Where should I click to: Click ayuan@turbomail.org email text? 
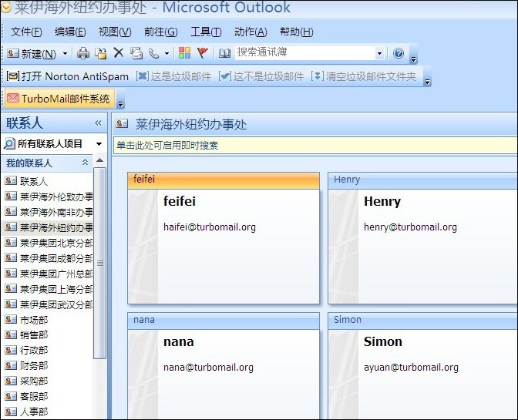point(411,368)
